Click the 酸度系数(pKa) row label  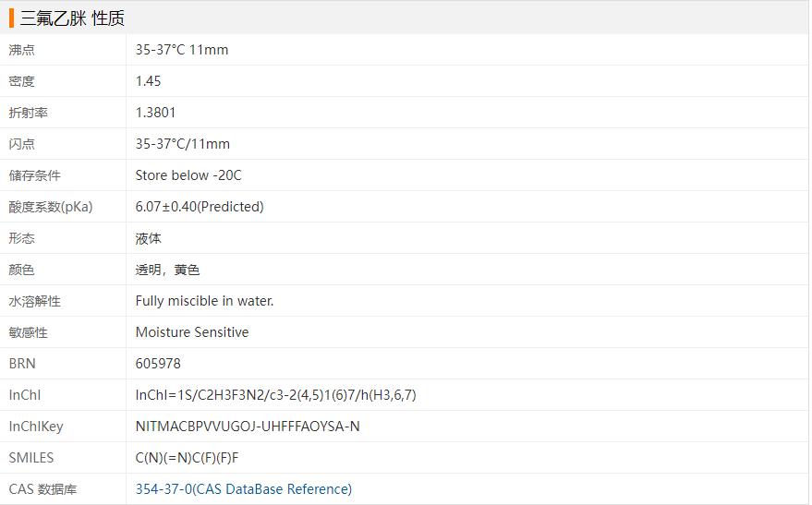point(51,207)
